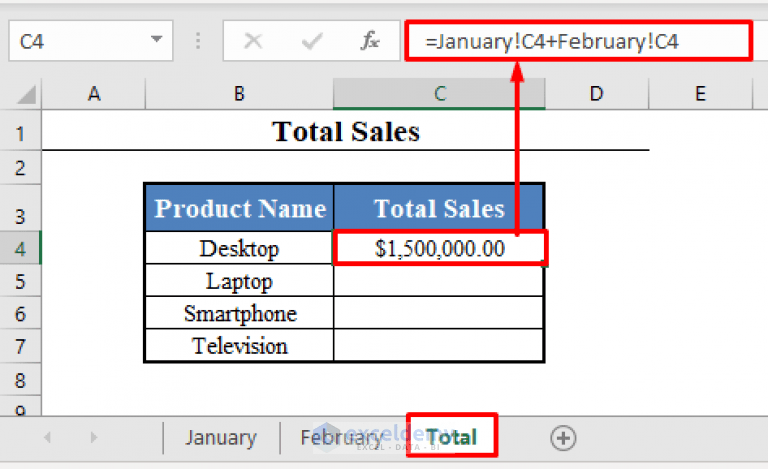Select row 2 header
The width and height of the screenshot is (768, 469).
point(20,168)
